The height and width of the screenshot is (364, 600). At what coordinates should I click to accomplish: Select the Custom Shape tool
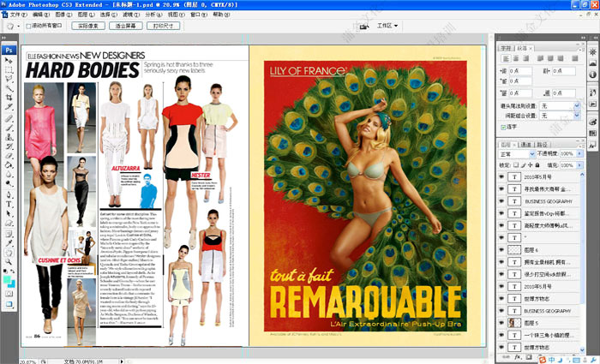(x=9, y=223)
